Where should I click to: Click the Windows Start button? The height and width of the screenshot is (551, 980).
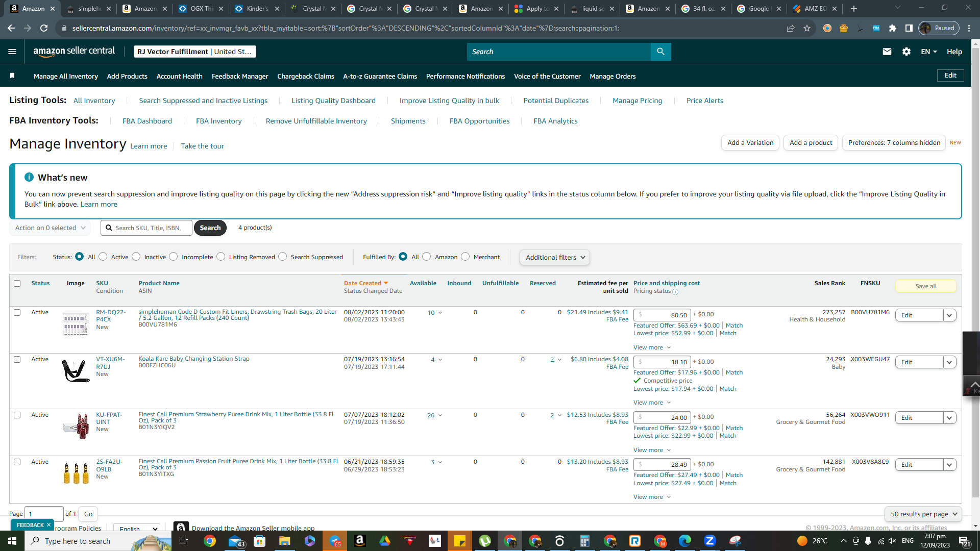coord(12,541)
